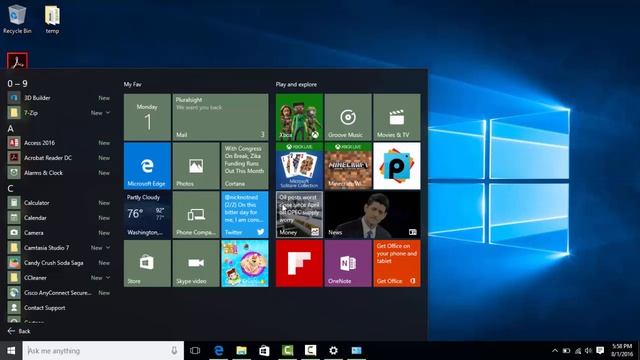Open the Money tile
This screenshot has width=640, height=360.
[299, 215]
